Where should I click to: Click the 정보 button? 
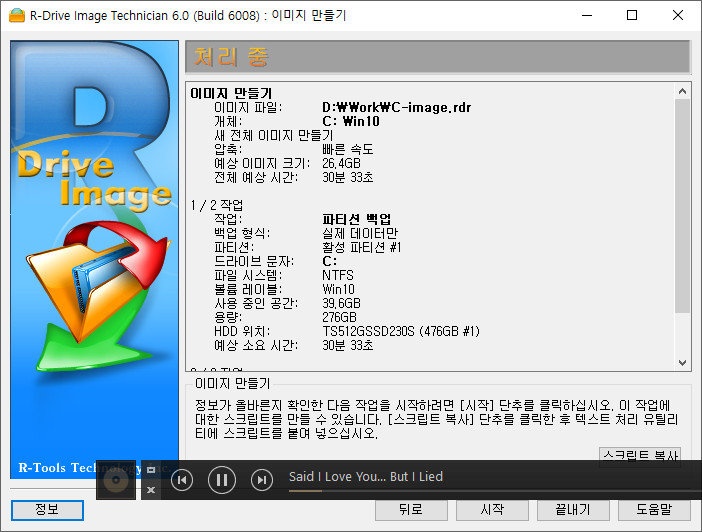pyautogui.click(x=47, y=510)
